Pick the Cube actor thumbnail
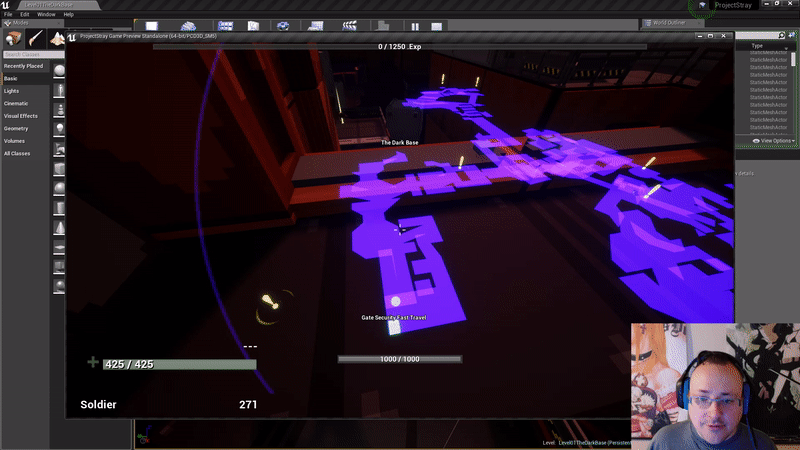This screenshot has height=450, width=800. [x=60, y=169]
